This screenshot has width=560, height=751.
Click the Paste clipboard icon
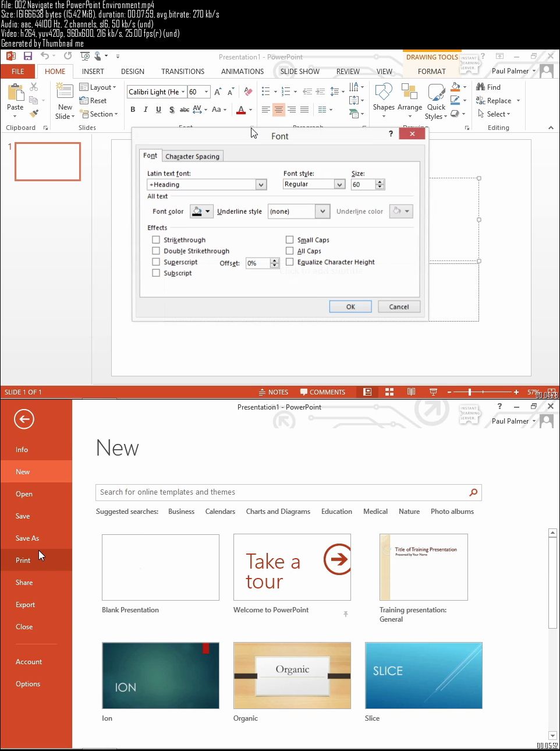pyautogui.click(x=15, y=93)
